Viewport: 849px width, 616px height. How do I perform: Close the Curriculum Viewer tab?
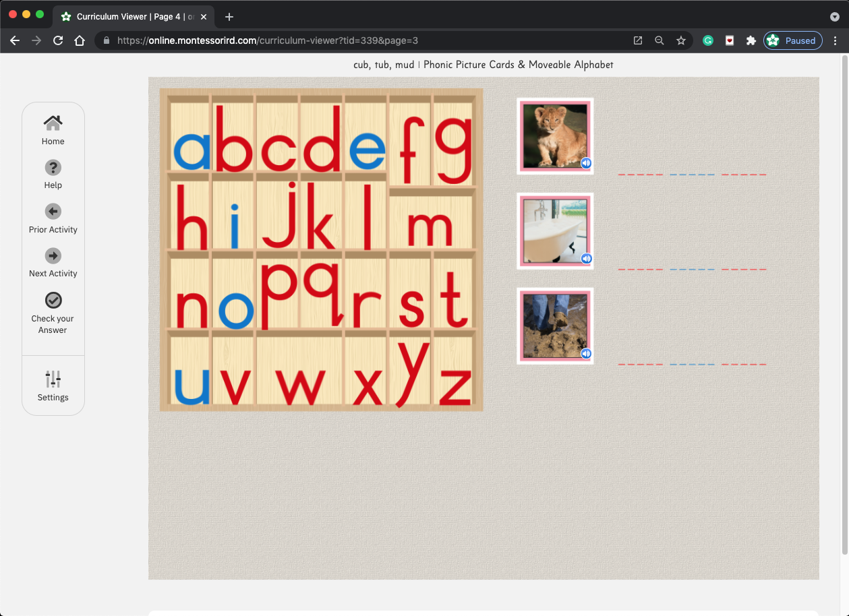click(204, 17)
